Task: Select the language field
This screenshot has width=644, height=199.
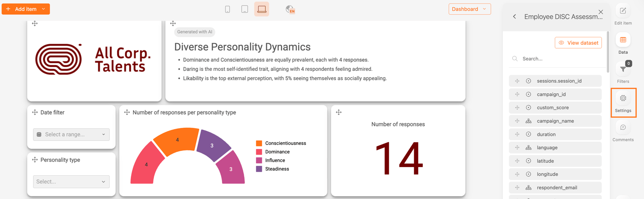Action: [x=555, y=148]
